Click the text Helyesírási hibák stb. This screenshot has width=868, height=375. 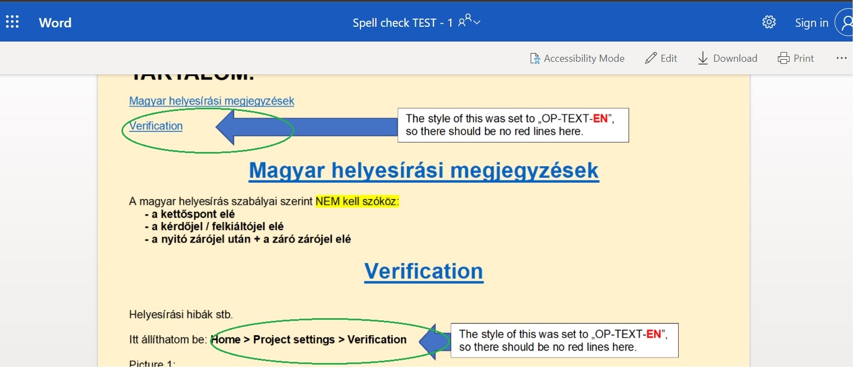click(181, 314)
